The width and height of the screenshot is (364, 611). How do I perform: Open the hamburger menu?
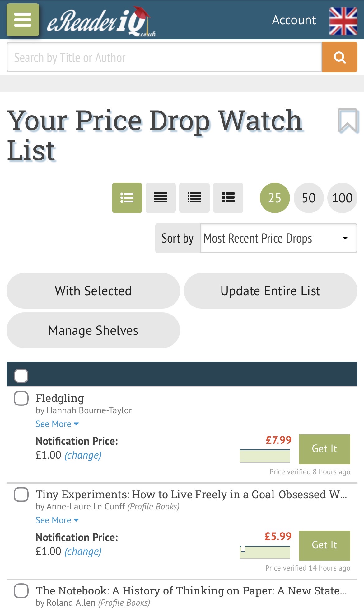[23, 20]
